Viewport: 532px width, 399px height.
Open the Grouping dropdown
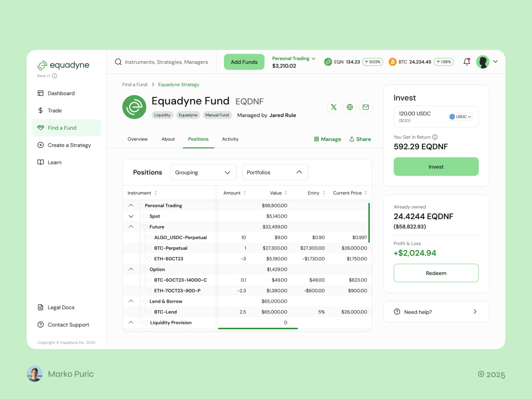203,172
